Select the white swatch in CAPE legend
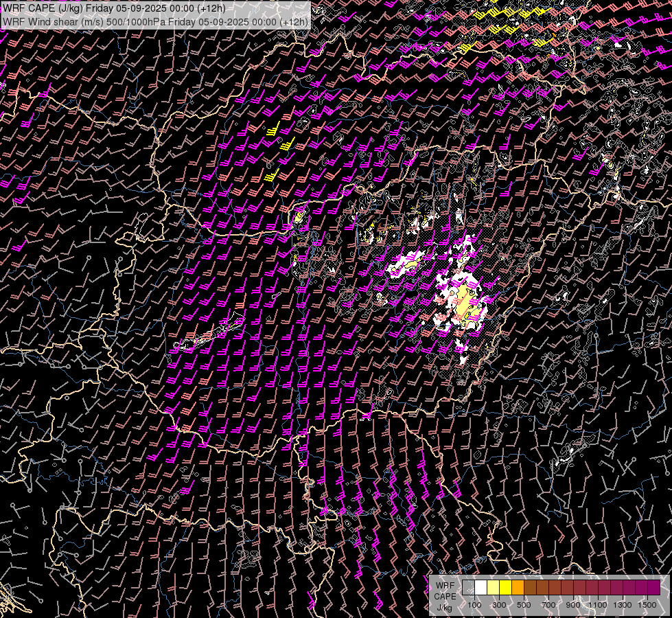 481,588
